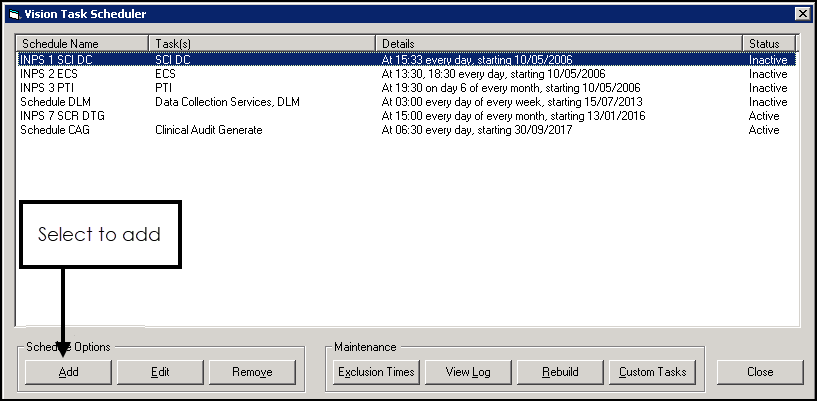Image resolution: width=817 pixels, height=401 pixels.
Task: Open Custom Tasks
Action: (652, 372)
